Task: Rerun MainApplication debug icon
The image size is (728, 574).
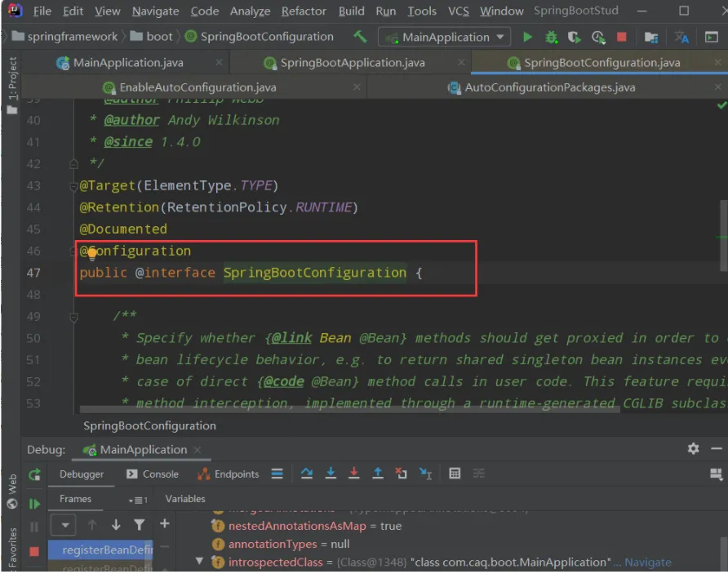Action: coord(34,474)
